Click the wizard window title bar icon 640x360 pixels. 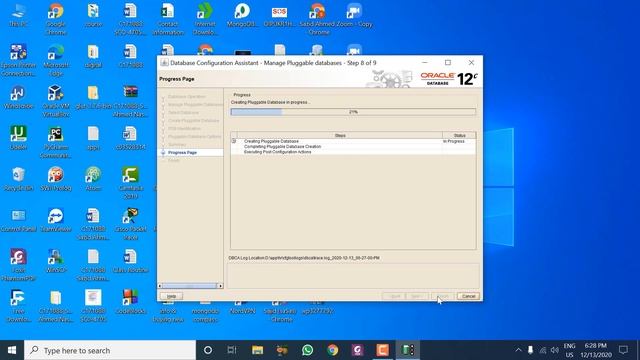(164, 62)
